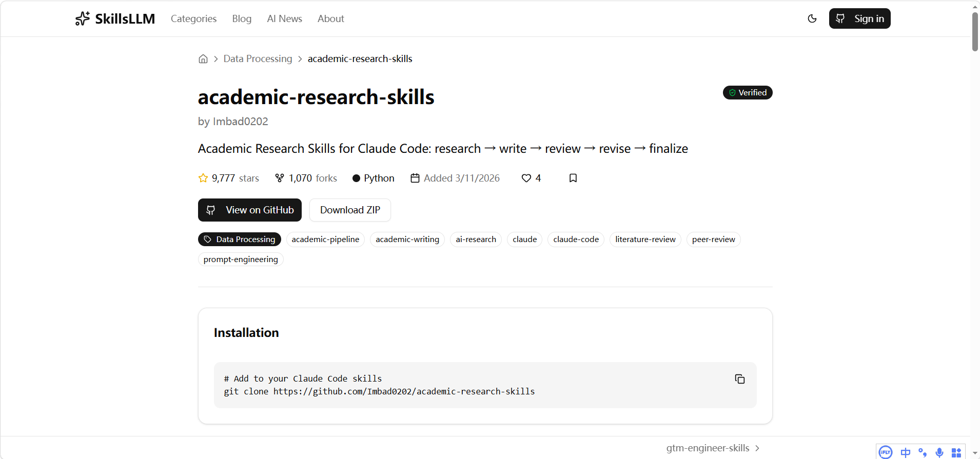
Task: Click the yellow star icon beside 9,777
Action: (x=203, y=178)
